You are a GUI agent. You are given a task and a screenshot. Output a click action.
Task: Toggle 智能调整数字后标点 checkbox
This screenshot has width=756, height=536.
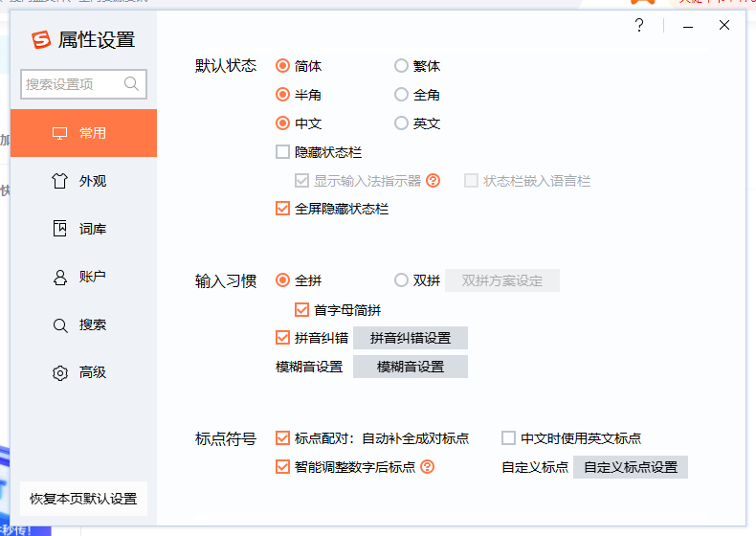click(282, 466)
